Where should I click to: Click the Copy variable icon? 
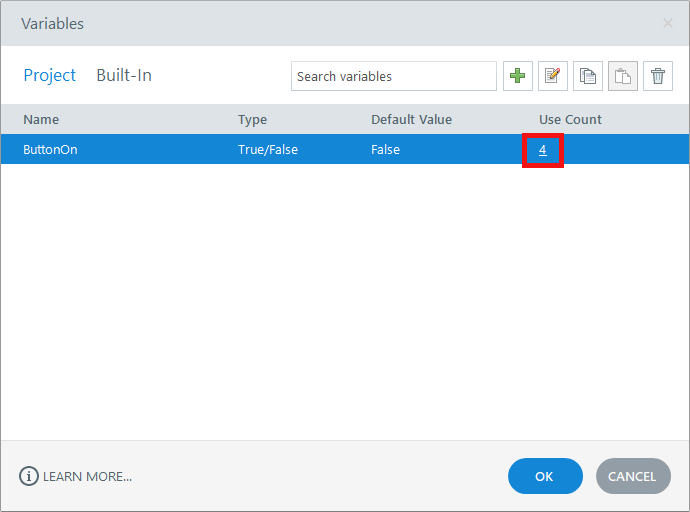point(588,76)
